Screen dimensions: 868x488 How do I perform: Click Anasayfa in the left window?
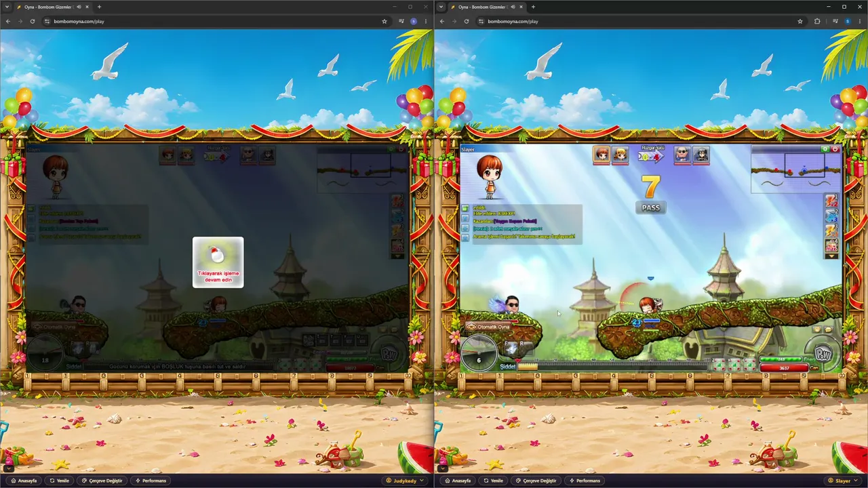pyautogui.click(x=24, y=481)
